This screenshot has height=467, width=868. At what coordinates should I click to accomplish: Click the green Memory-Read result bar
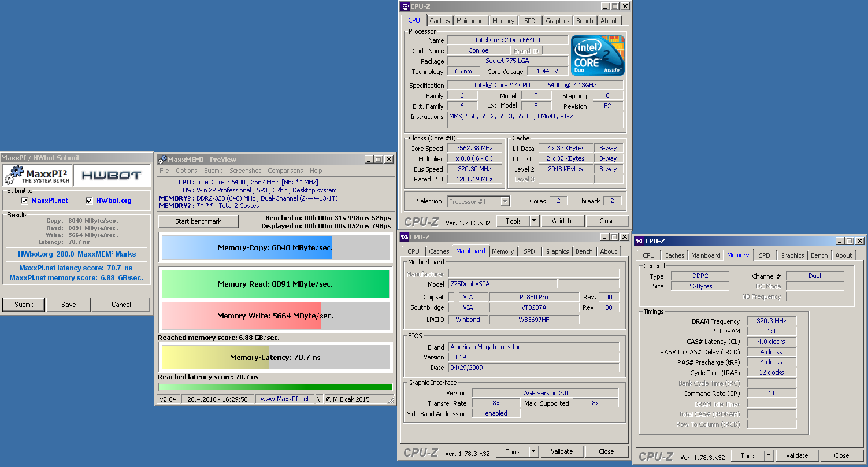275,284
